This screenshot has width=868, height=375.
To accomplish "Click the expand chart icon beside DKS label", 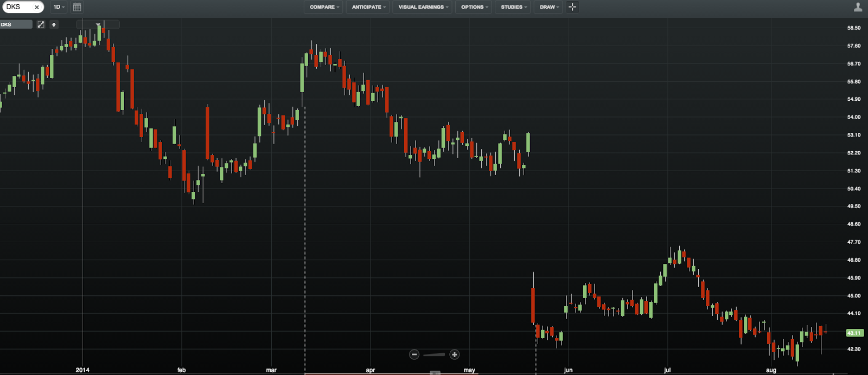I will pos(41,24).
